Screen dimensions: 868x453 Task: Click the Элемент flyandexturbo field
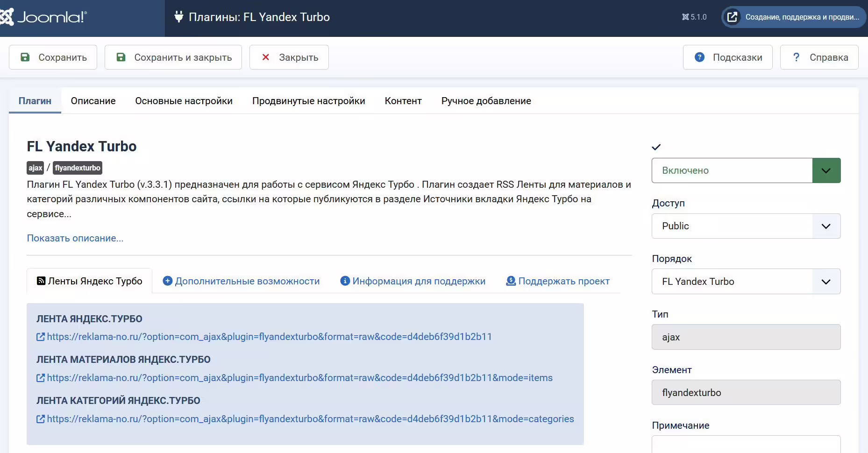click(x=746, y=393)
